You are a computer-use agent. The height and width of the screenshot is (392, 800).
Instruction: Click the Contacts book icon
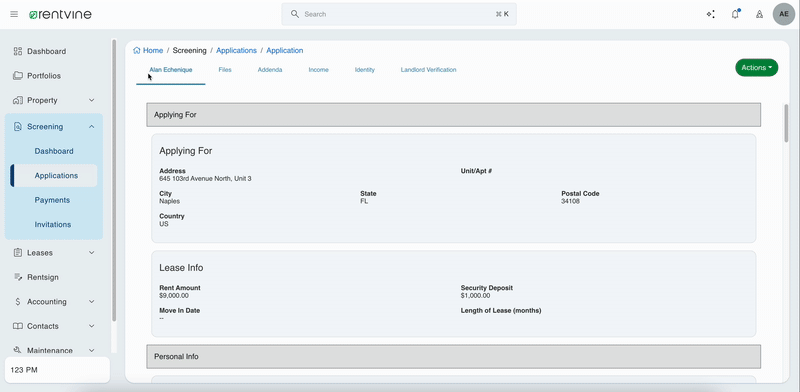pos(18,326)
